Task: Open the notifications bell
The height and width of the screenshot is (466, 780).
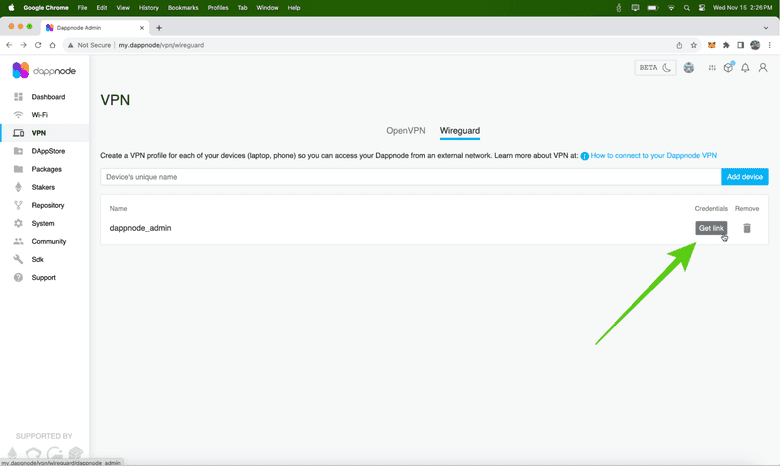Action: 745,68
